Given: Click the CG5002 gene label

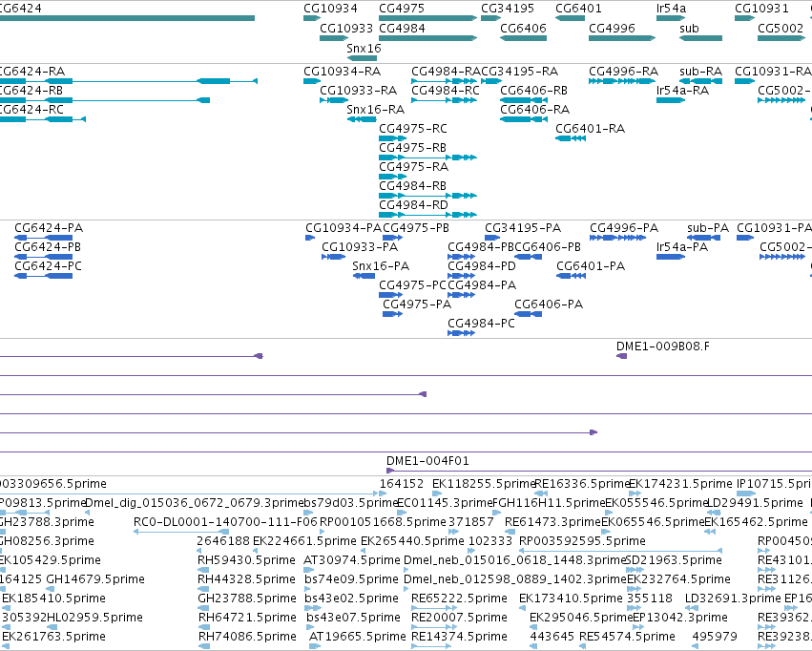Looking at the screenshot, I should tap(781, 28).
